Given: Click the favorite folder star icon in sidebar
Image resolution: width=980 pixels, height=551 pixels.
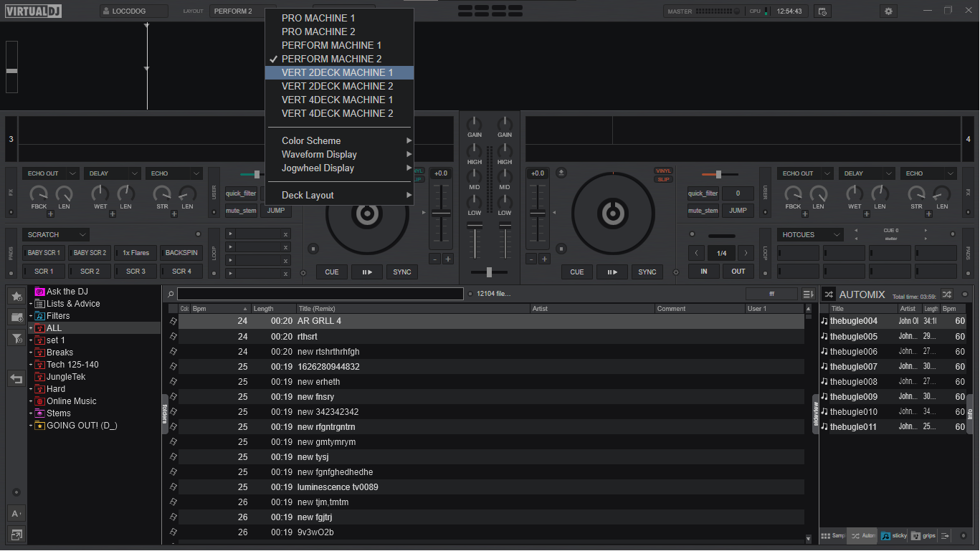Looking at the screenshot, I should (16, 296).
